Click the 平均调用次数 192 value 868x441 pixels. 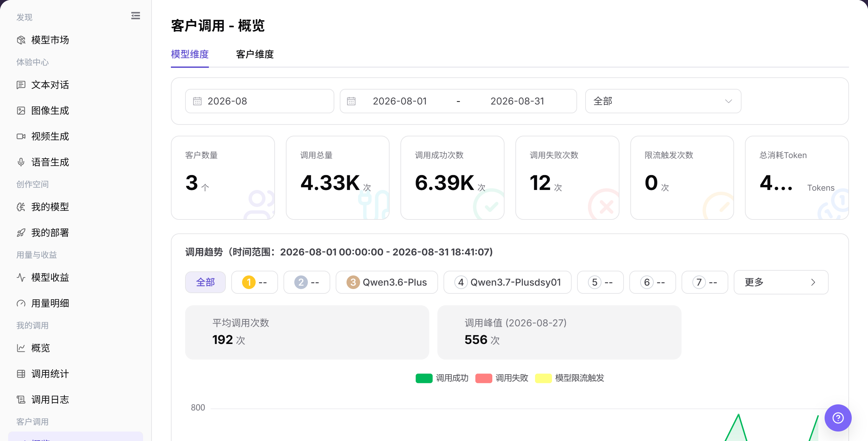click(x=222, y=340)
